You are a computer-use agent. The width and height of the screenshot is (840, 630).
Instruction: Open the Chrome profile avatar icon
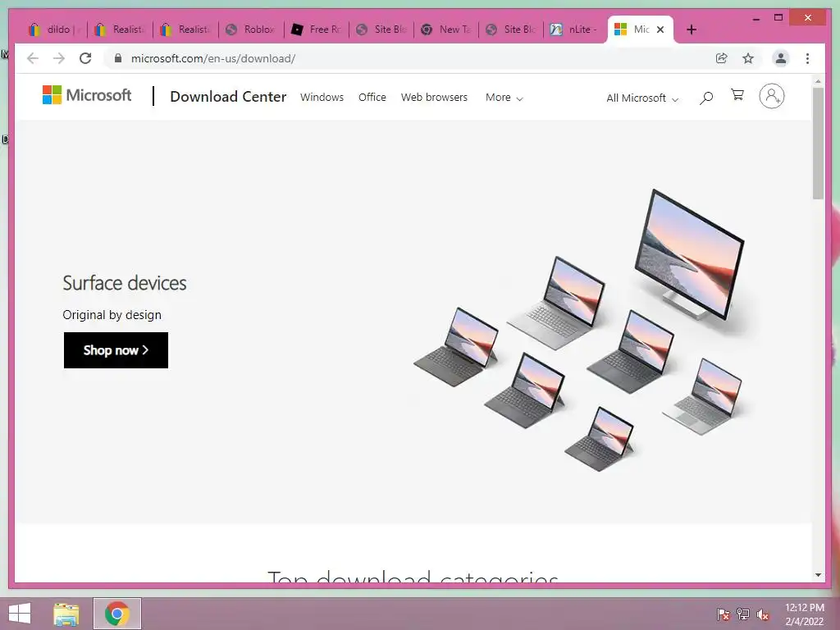pos(781,58)
